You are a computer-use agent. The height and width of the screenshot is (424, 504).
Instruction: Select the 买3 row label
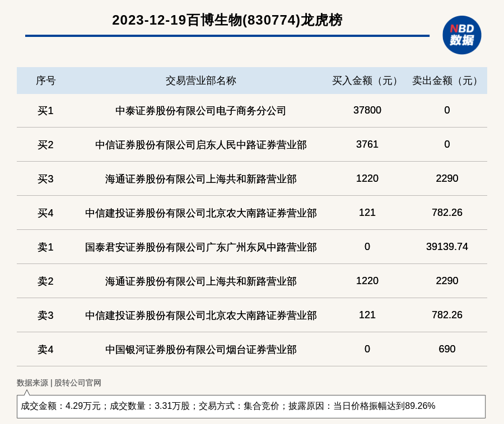(x=46, y=179)
